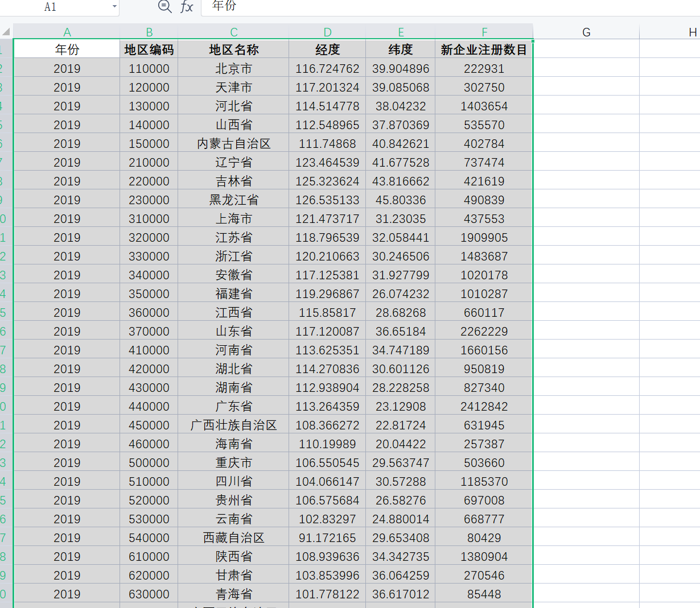Select the cell containing 云南省
Viewport: 700px width, 608px height.
coord(234,519)
